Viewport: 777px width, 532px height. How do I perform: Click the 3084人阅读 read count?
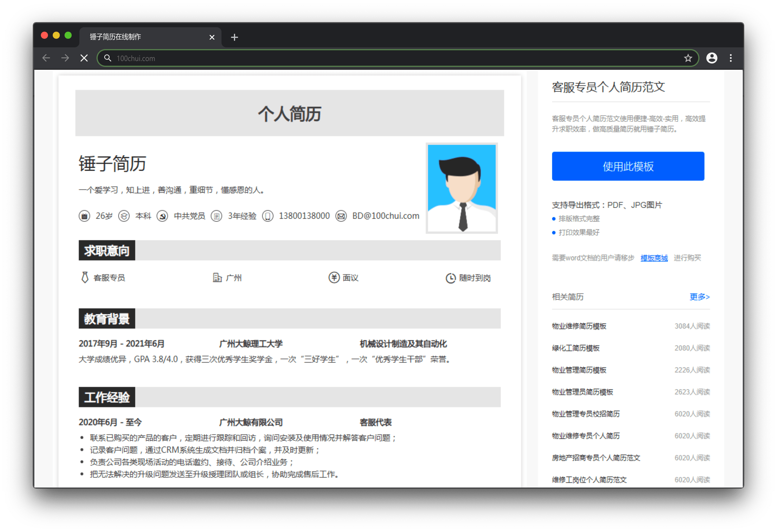[692, 326]
